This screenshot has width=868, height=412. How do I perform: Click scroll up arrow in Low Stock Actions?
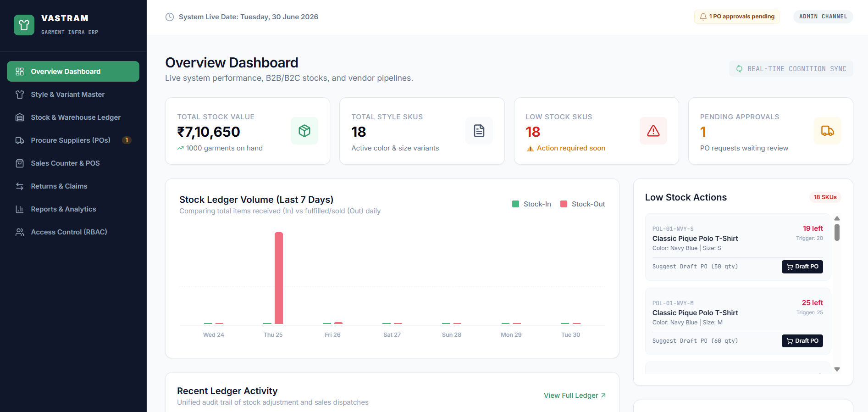tap(837, 218)
